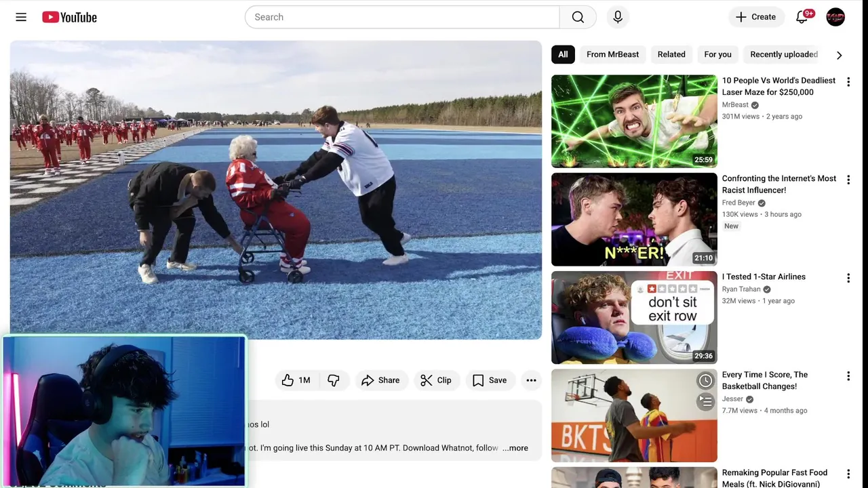Start voice search with microphone
Viewport: 868px width, 488px height.
pos(618,17)
